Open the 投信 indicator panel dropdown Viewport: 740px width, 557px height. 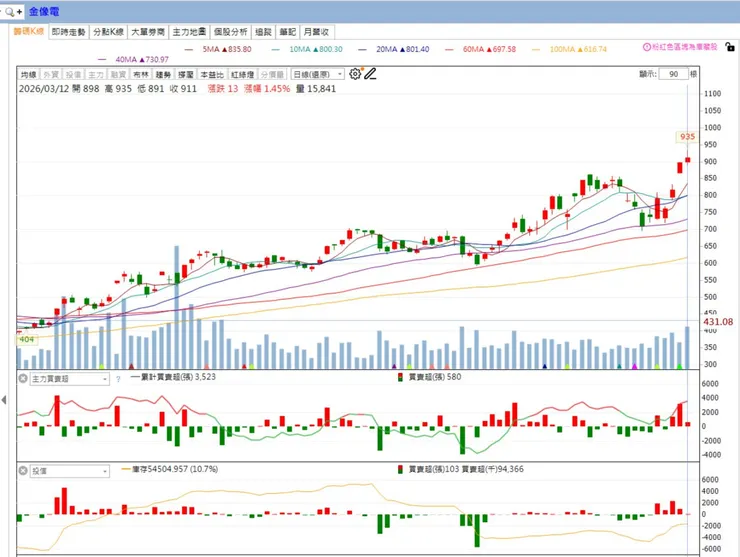point(70,471)
